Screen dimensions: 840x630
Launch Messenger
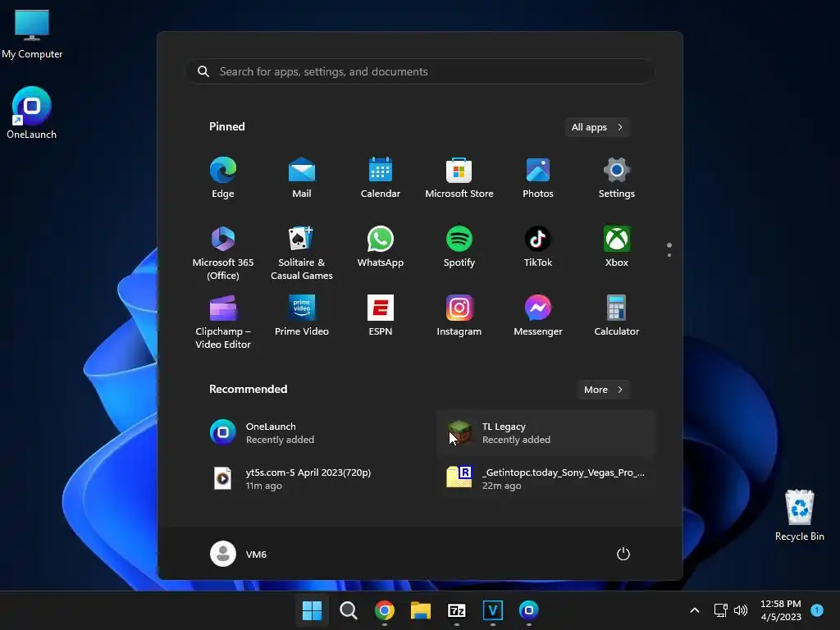pos(538,316)
